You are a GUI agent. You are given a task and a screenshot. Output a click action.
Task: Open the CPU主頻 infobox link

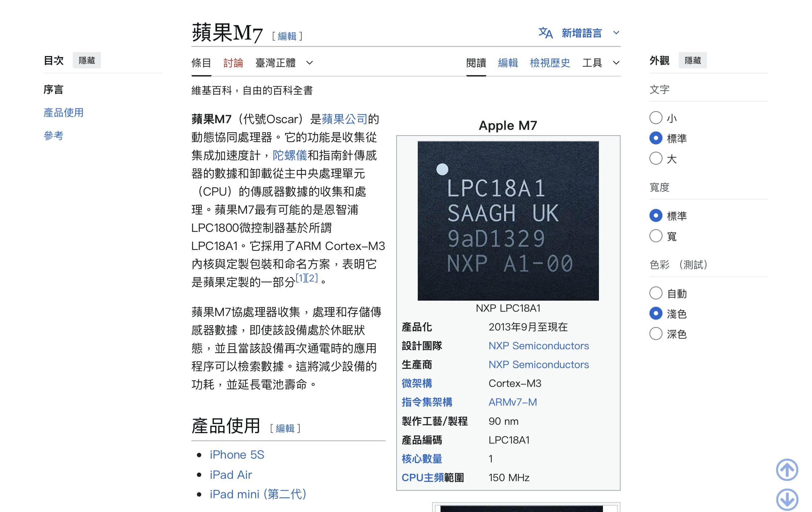coord(422,478)
